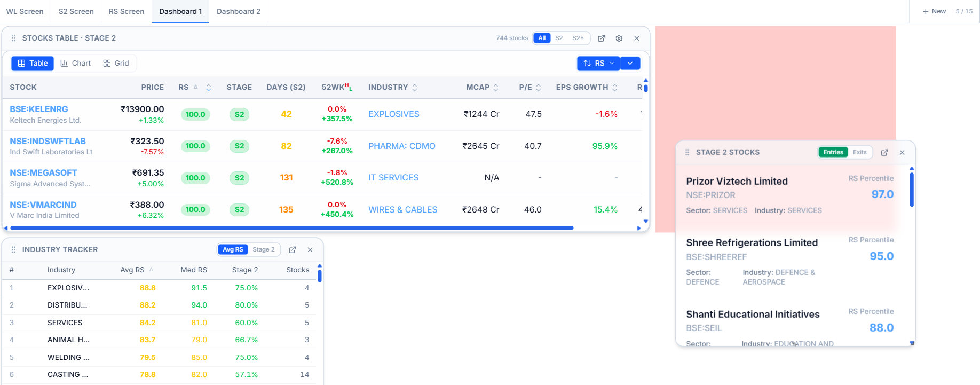The image size is (980, 385).
Task: Sort table by EPS Growth column icon
Action: 615,88
